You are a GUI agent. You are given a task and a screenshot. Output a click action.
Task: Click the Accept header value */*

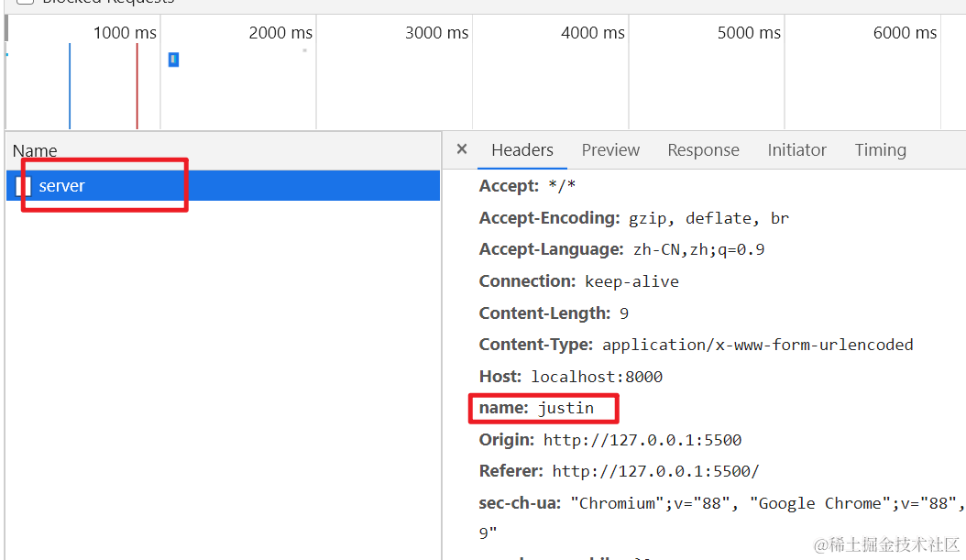pos(562,185)
